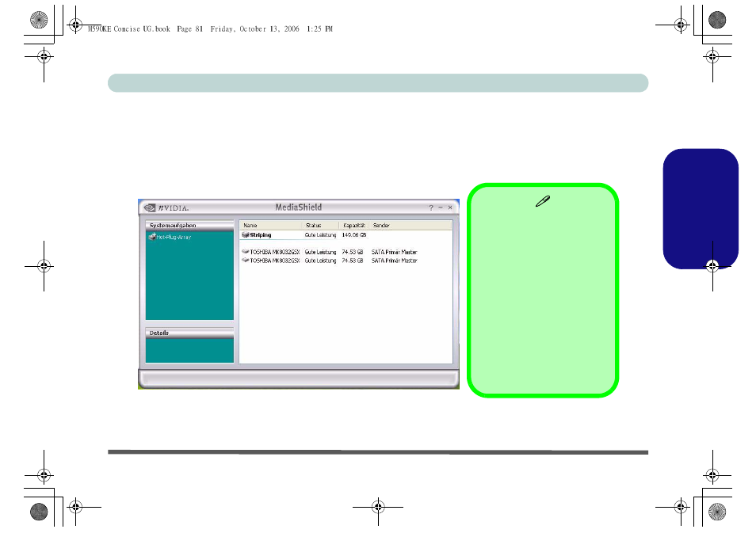Screen dimensions: 756x533
Task: Collapse the Systemaufgaben panel header
Action: [x=189, y=226]
